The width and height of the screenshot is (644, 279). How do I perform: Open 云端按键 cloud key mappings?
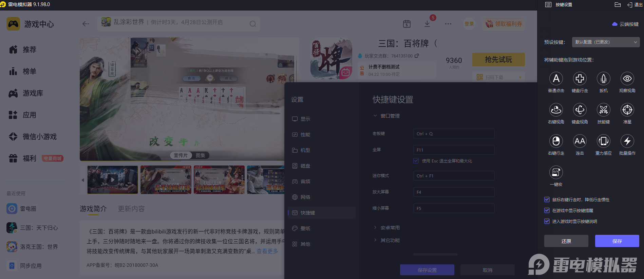point(625,24)
